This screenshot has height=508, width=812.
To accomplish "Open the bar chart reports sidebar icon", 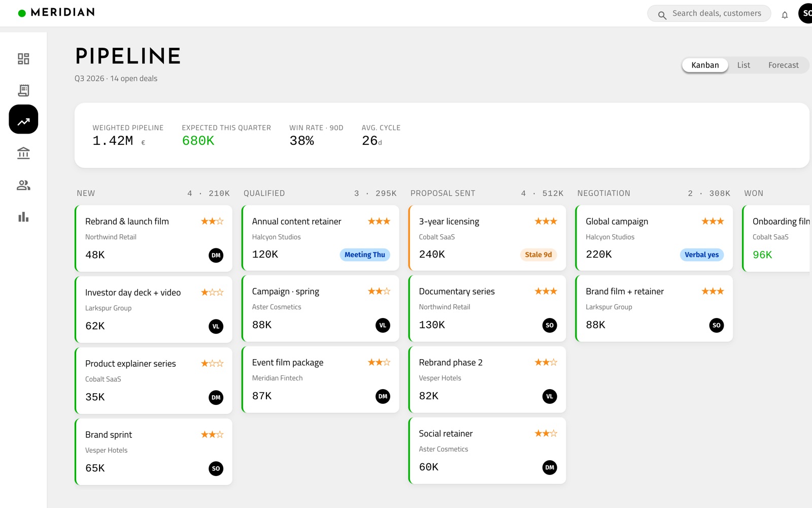I will pyautogui.click(x=23, y=217).
